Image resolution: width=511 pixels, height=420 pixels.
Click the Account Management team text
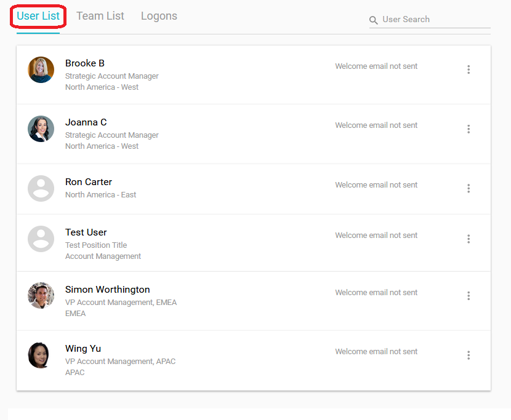click(103, 256)
